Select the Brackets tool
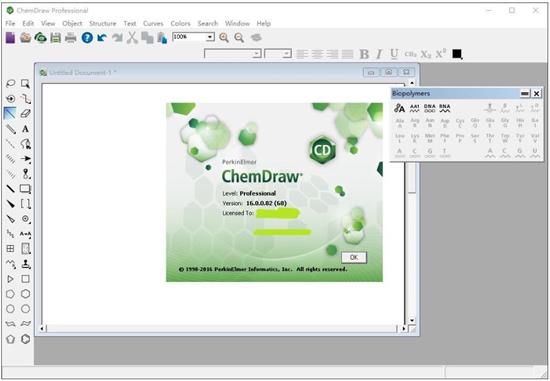Viewport: 550px width, 381px height. click(x=25, y=204)
